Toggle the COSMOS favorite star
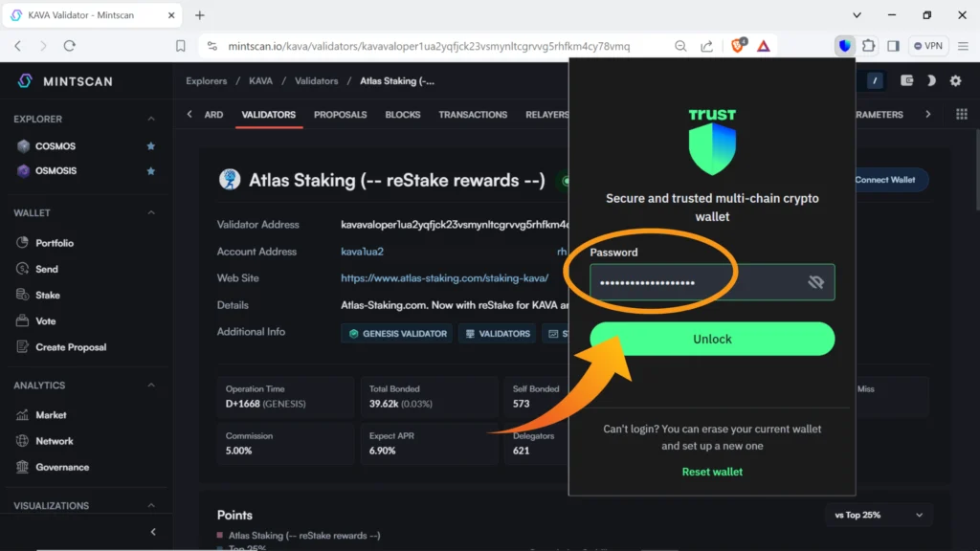 click(x=150, y=146)
